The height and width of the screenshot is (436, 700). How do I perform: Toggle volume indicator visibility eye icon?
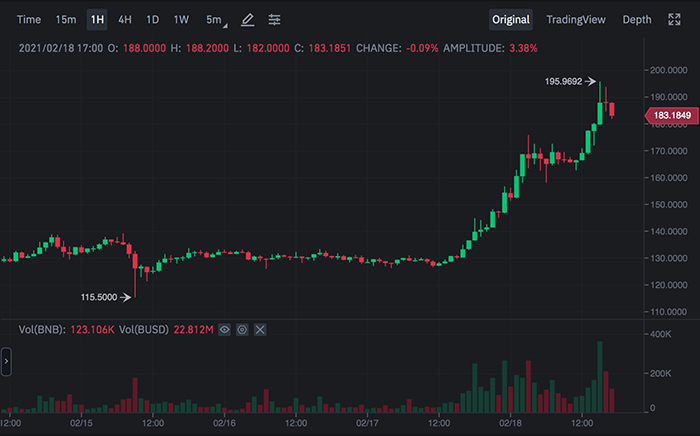pos(225,330)
